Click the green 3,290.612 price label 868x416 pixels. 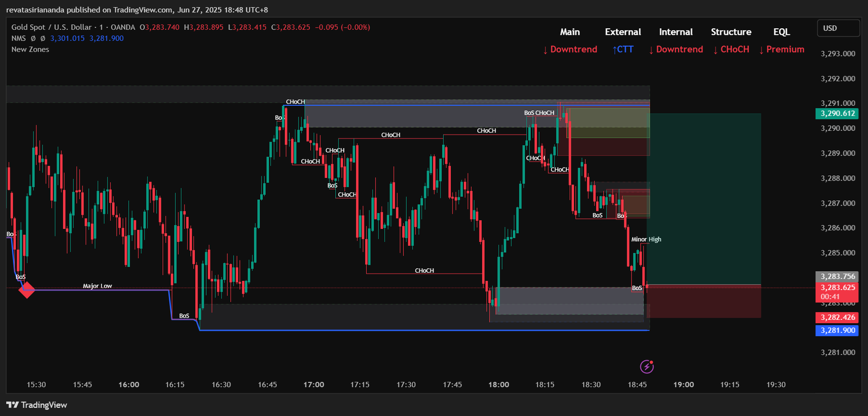837,113
